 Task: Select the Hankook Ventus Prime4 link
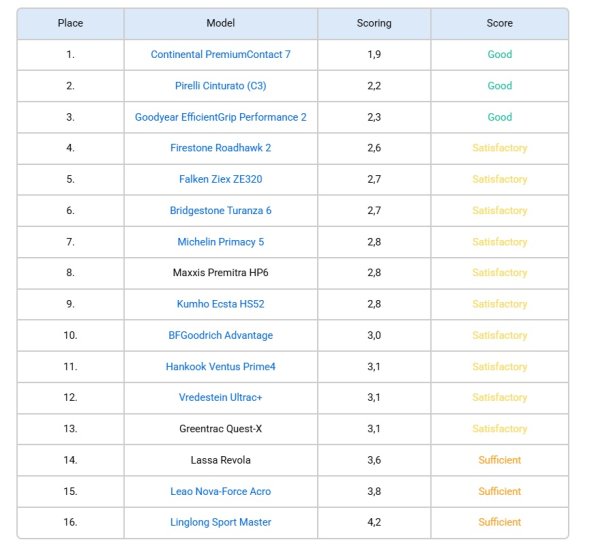pyautogui.click(x=220, y=367)
